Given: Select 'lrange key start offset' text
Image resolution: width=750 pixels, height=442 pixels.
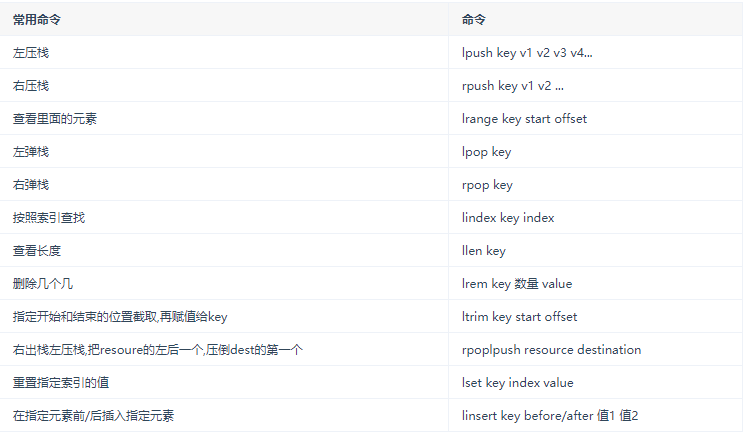Looking at the screenshot, I should pyautogui.click(x=524, y=119).
